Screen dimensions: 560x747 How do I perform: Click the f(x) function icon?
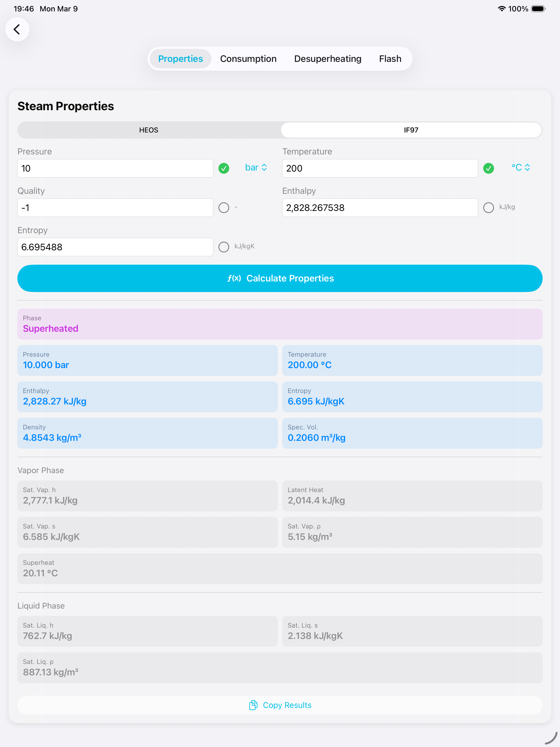click(234, 278)
